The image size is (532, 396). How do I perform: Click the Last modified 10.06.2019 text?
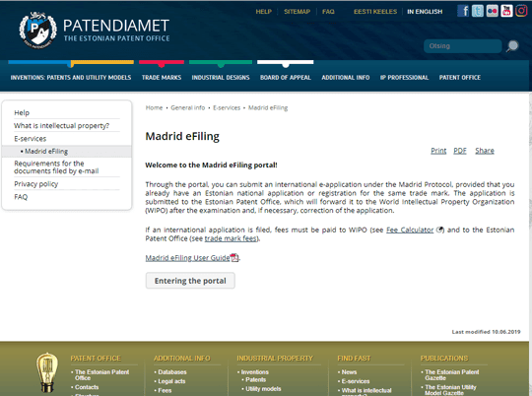click(x=486, y=332)
